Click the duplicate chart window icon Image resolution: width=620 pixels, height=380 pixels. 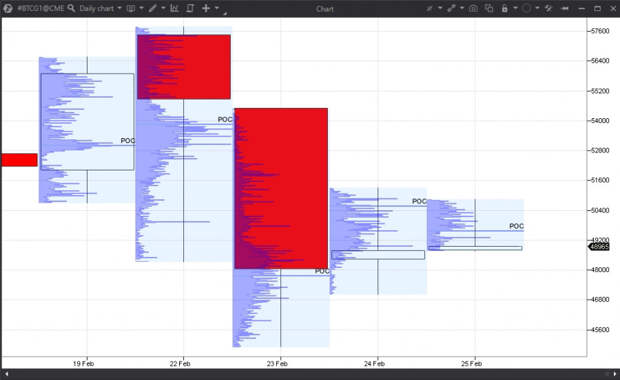pos(489,8)
